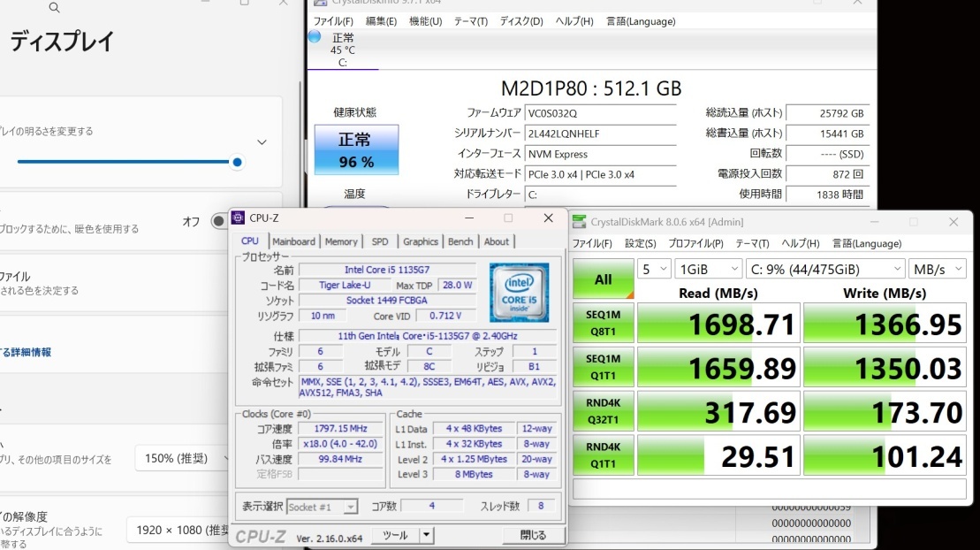Click the disk temperature status icon in CrystalDiskInfo
This screenshot has height=550, width=980.
coord(314,36)
